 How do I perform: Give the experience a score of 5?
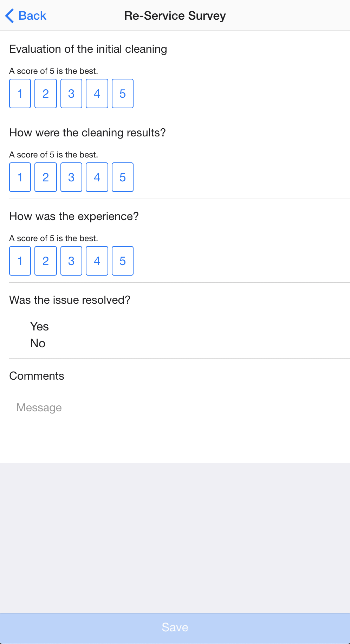click(123, 261)
